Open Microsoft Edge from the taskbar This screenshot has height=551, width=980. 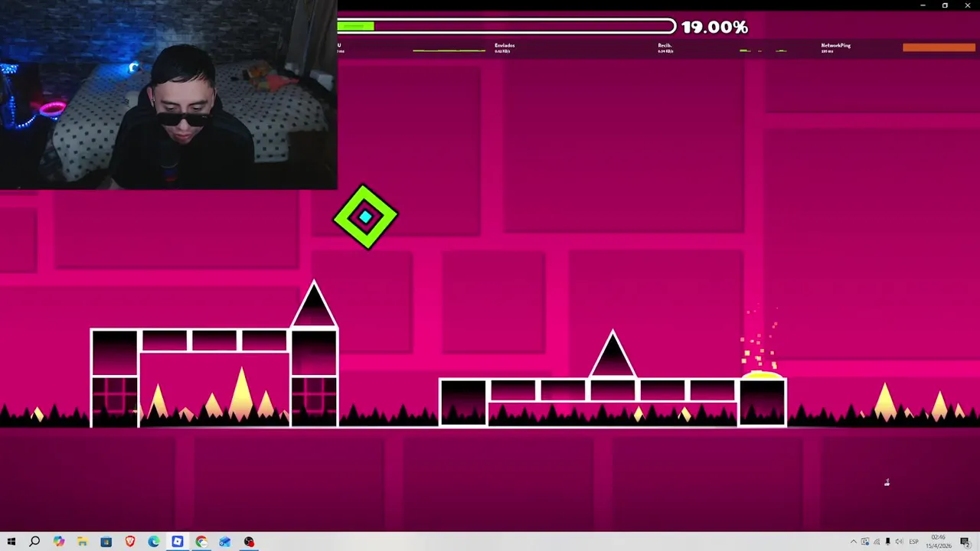click(154, 542)
